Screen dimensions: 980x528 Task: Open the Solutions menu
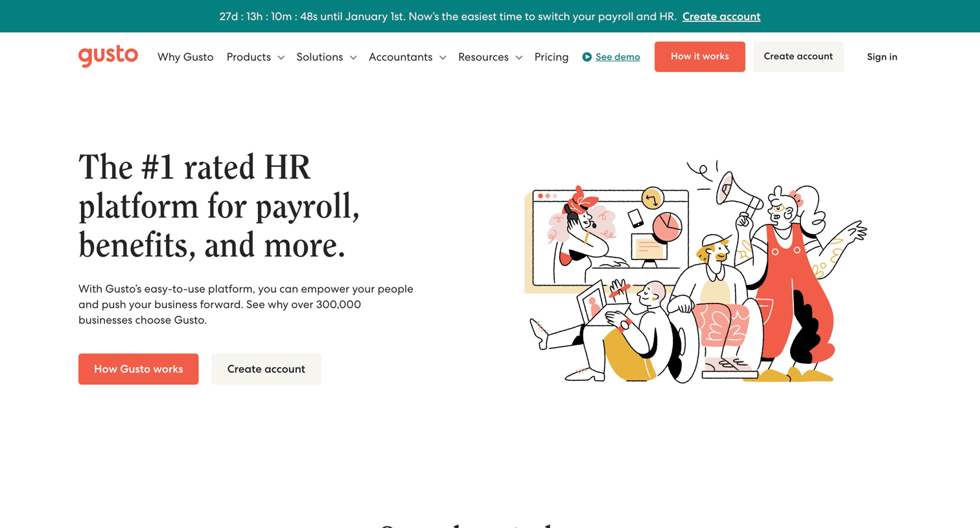coord(320,57)
